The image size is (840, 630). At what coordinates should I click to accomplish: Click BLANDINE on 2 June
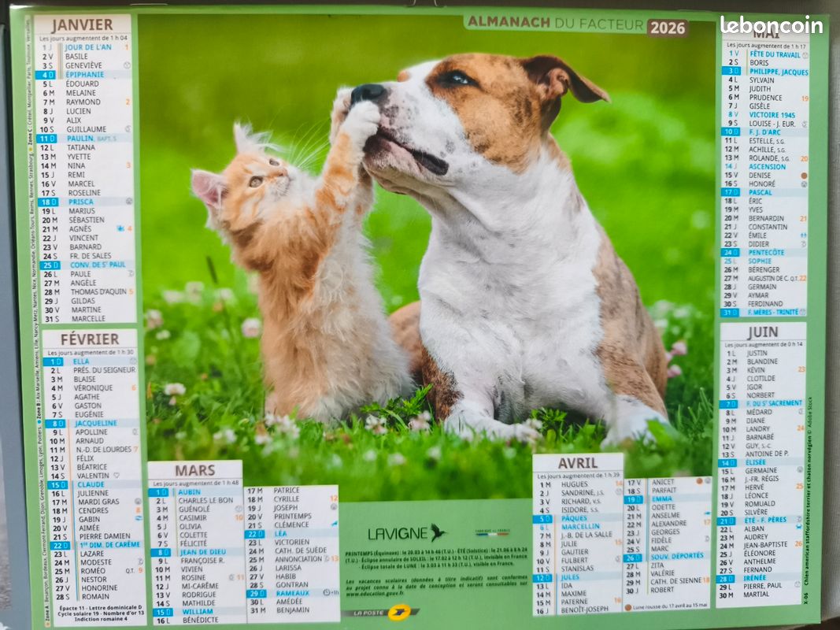(x=762, y=361)
